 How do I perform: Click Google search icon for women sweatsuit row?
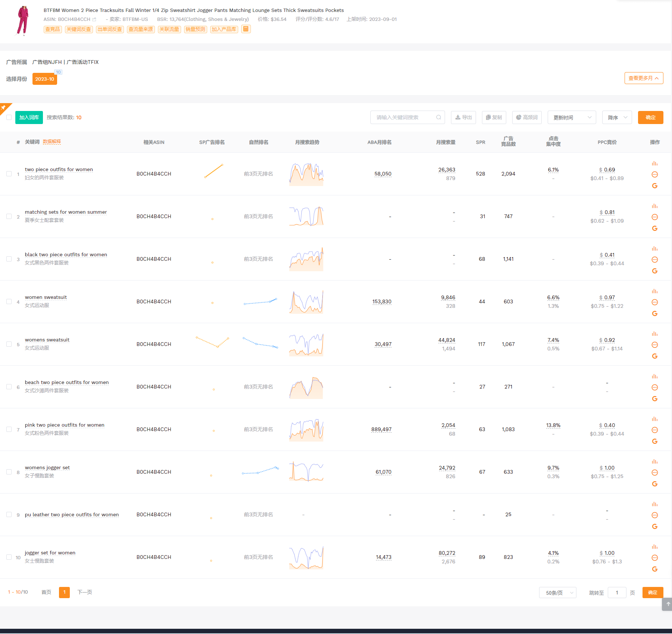click(654, 313)
